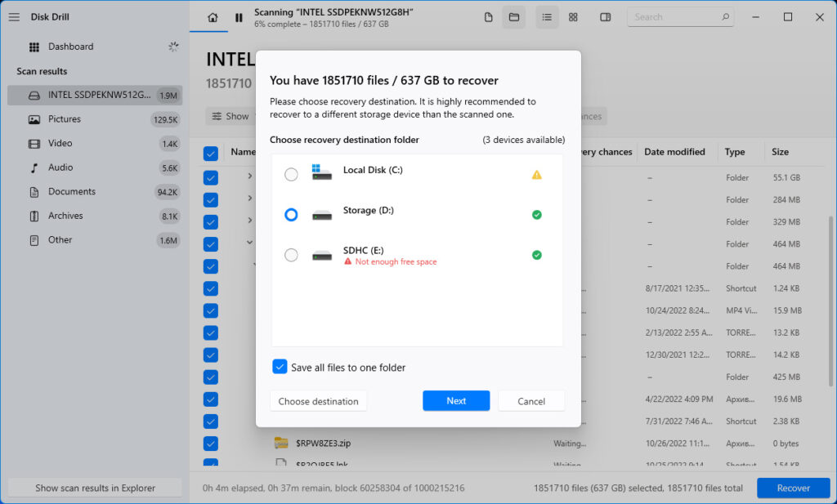Cancel the recovery destination dialog

531,400
